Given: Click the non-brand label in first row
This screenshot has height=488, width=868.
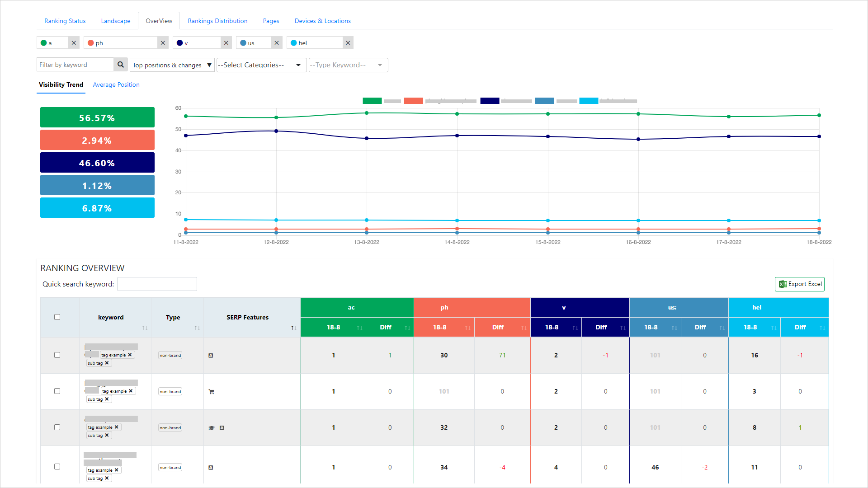Looking at the screenshot, I should pos(170,356).
